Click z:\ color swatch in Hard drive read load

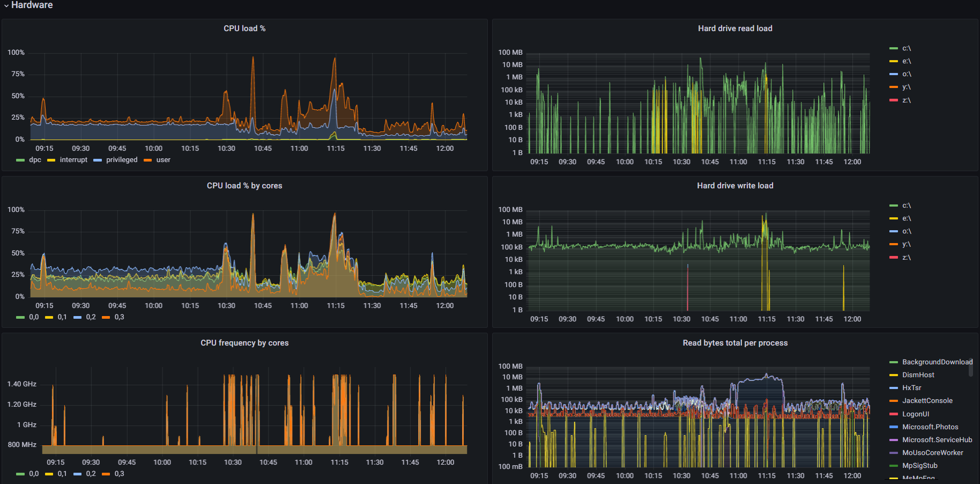click(x=894, y=100)
